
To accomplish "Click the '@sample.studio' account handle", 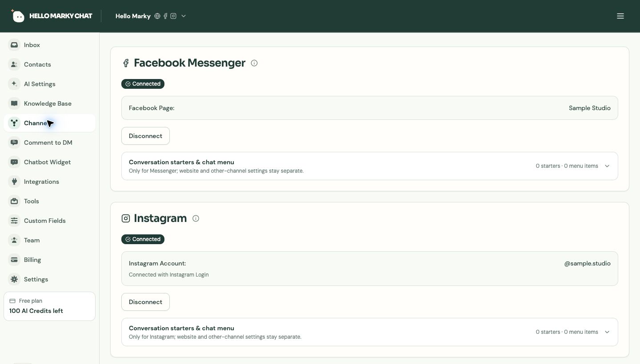I will [x=587, y=263].
